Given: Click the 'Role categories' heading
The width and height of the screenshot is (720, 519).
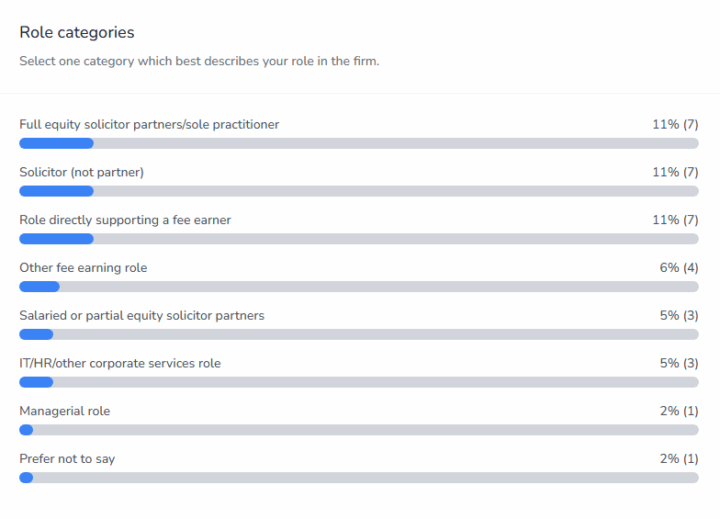Looking at the screenshot, I should (x=77, y=33).
